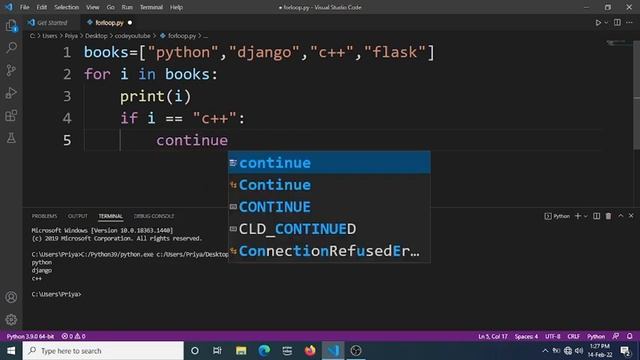
Task: Open the feedback icon in status bar
Action: 616,336
